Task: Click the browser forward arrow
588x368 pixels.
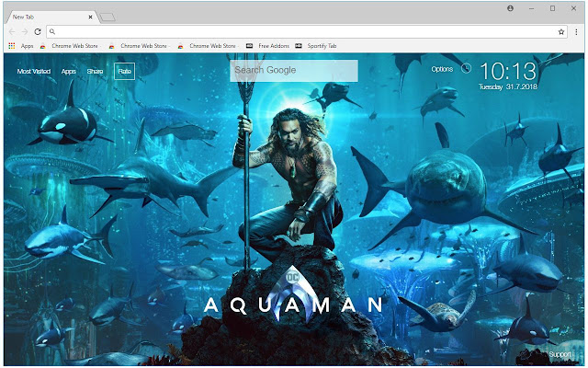Action: [25, 32]
